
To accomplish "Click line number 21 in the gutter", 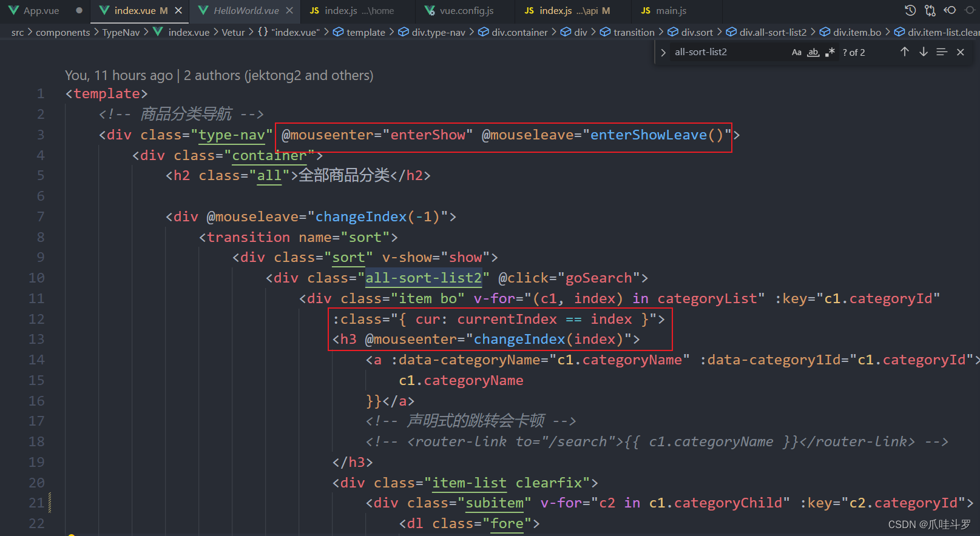I will (x=36, y=503).
